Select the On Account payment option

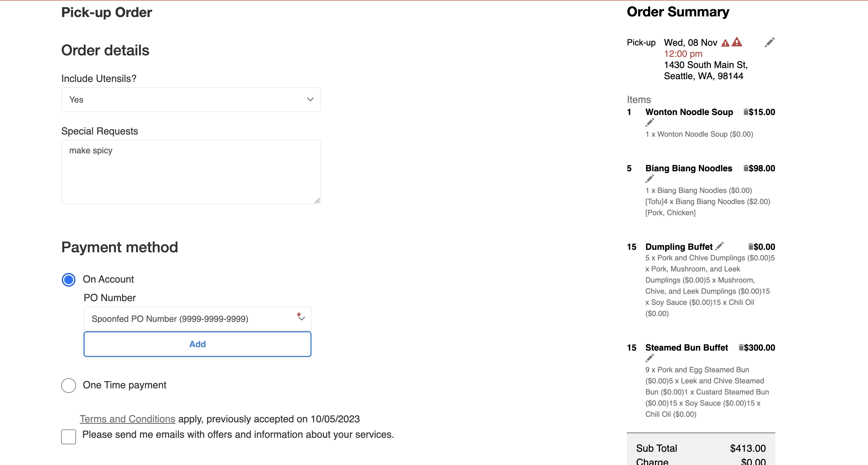tap(68, 280)
